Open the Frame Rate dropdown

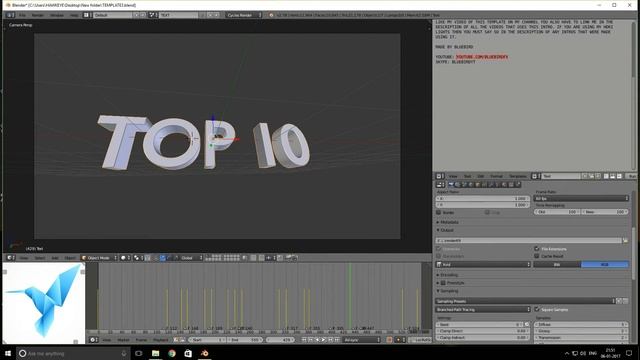581,198
